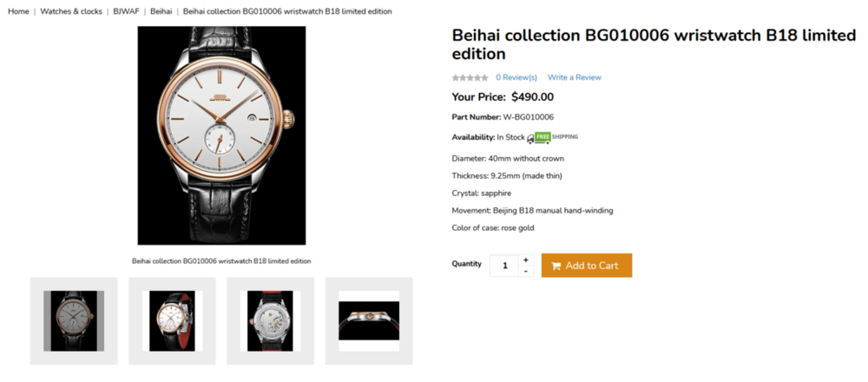
Task: Click the full product name in breadcrumb
Action: (287, 11)
